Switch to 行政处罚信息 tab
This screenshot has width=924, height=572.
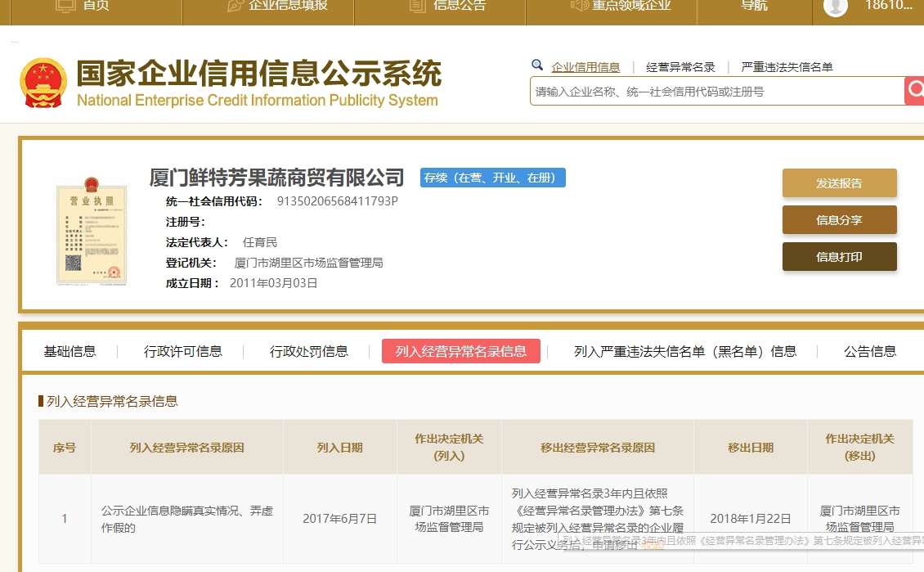pyautogui.click(x=309, y=351)
